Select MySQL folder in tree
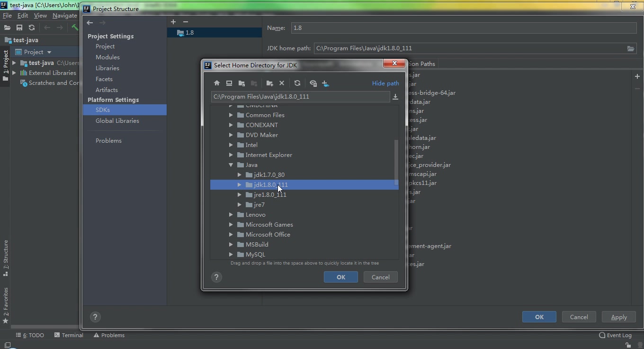644x349 pixels. (255, 255)
